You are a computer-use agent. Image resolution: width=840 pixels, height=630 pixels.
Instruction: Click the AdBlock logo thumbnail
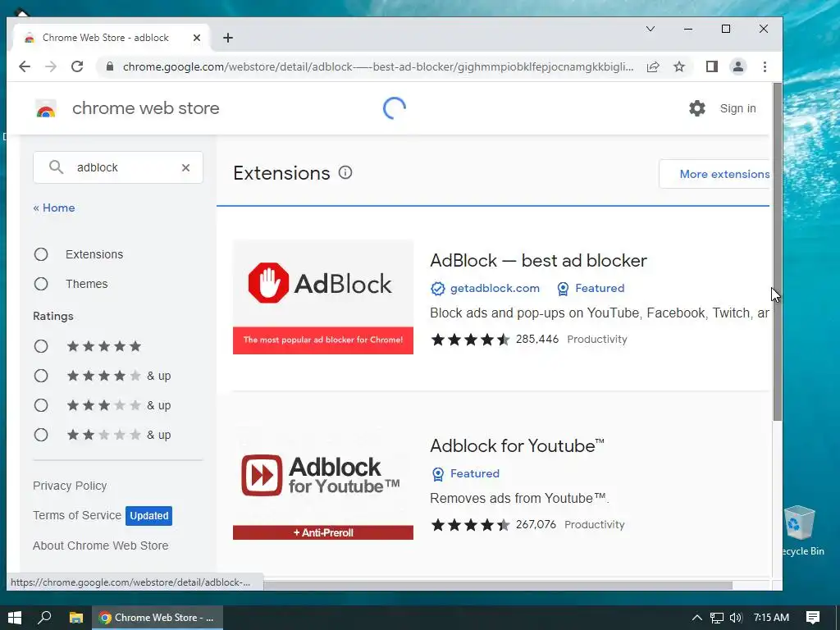point(323,297)
